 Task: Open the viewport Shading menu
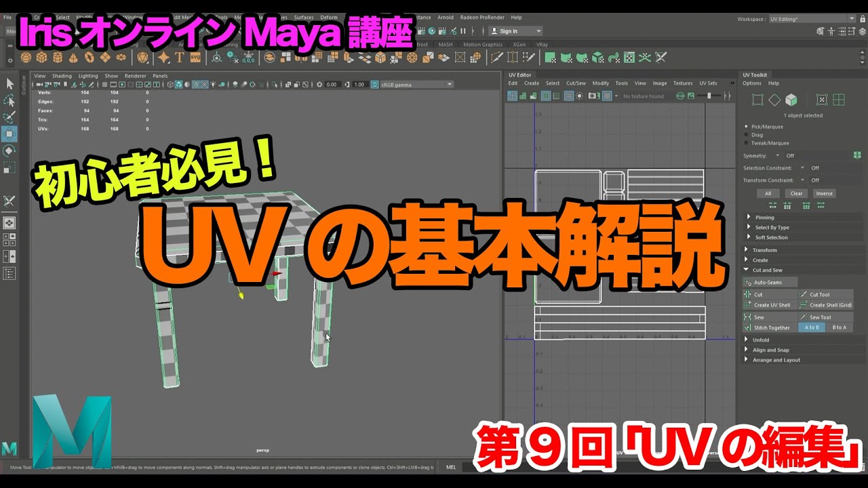62,76
